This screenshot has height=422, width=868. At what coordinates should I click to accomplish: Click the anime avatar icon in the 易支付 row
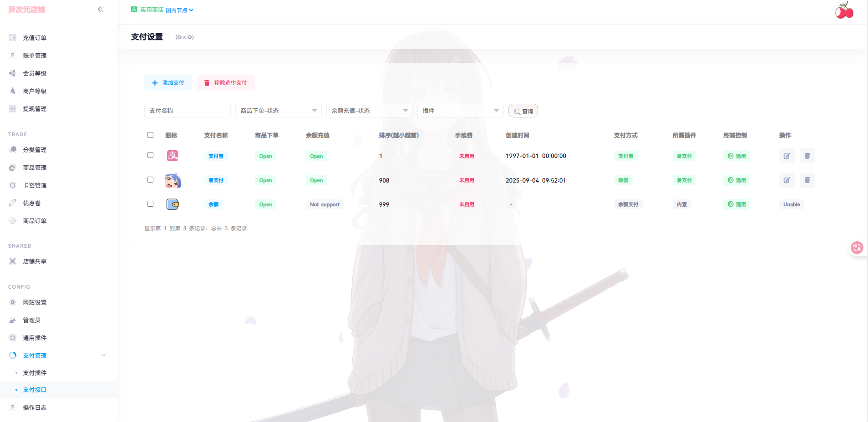coord(173,181)
